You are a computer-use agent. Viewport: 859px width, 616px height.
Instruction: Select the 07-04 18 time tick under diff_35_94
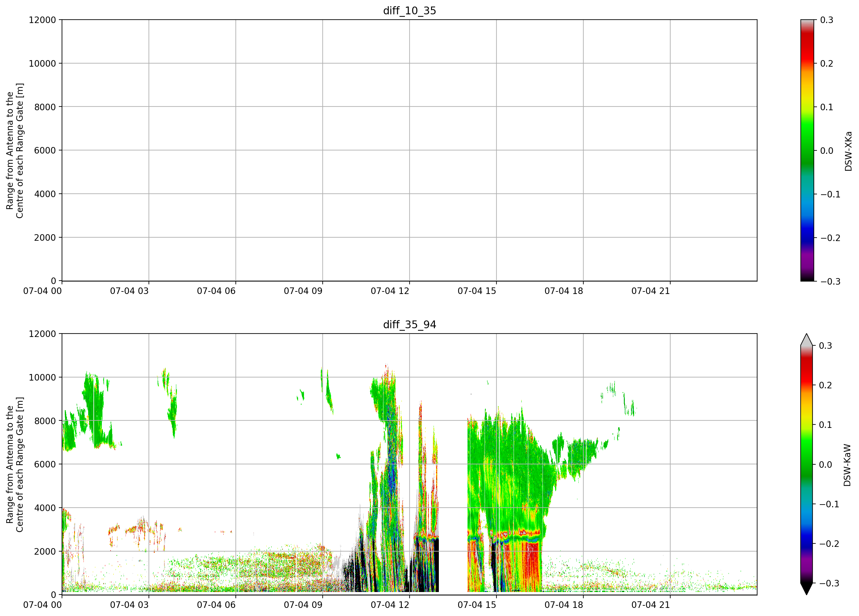point(564,605)
